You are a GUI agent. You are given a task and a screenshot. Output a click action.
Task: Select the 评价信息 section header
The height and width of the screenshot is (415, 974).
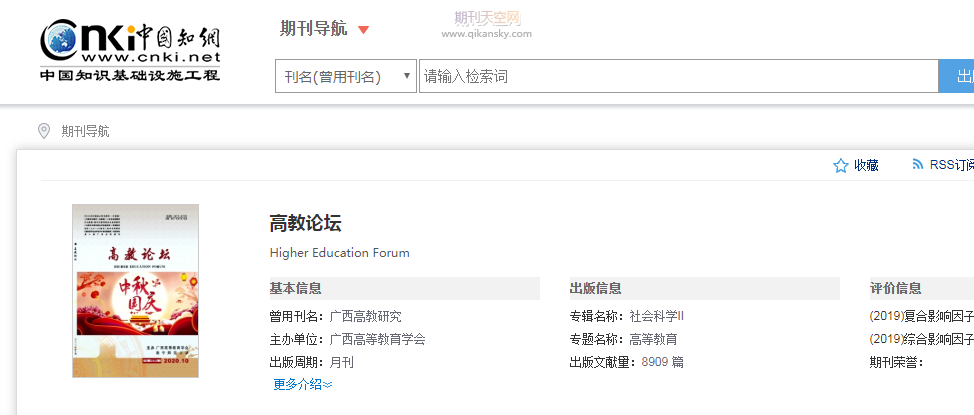point(896,289)
